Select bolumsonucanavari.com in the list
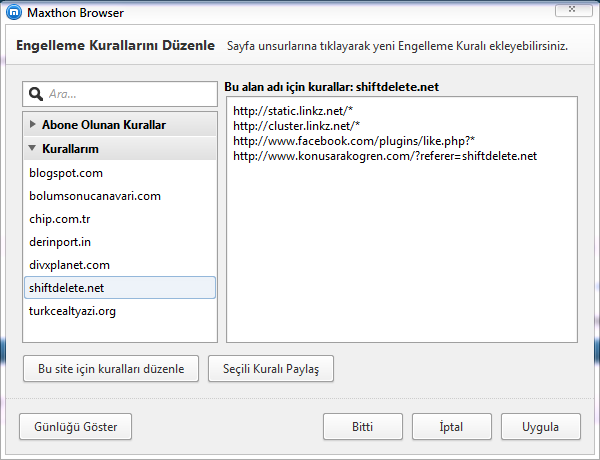 (120, 196)
